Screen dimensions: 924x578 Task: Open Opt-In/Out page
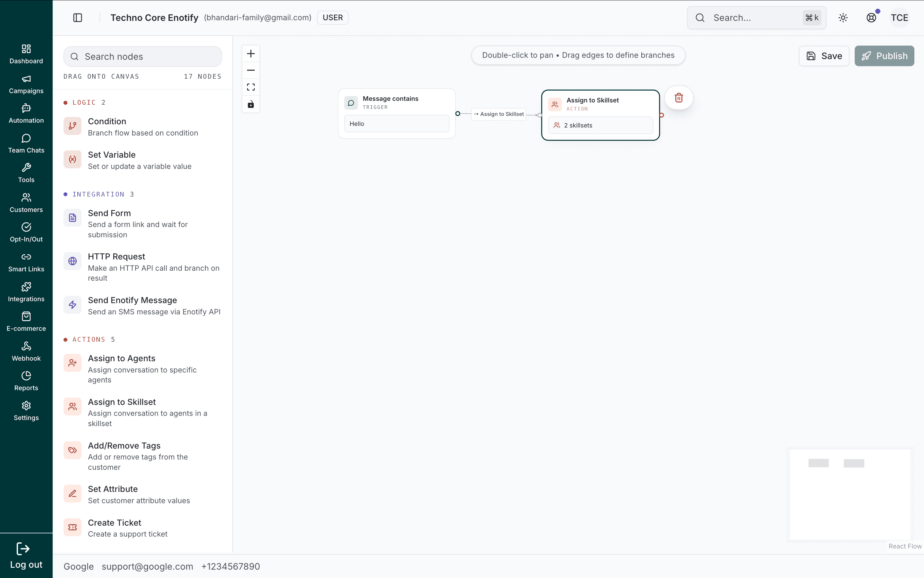point(26,232)
